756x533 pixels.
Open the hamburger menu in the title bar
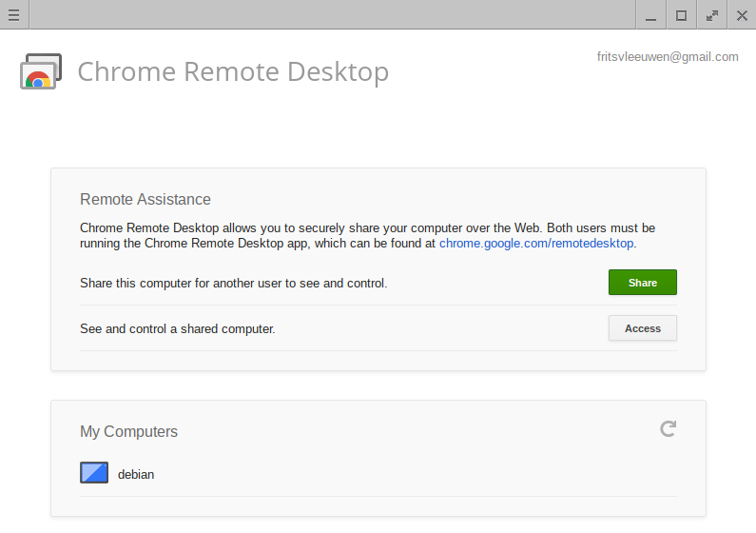pos(14,15)
